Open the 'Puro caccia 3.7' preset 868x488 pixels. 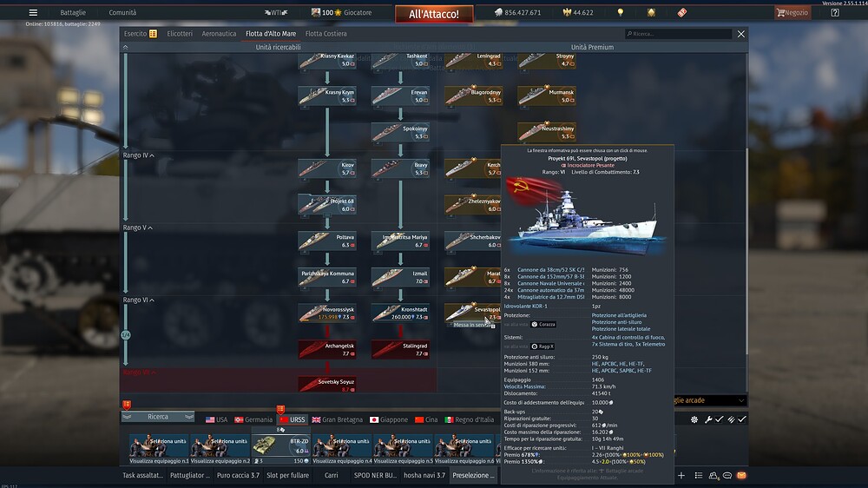(x=238, y=475)
